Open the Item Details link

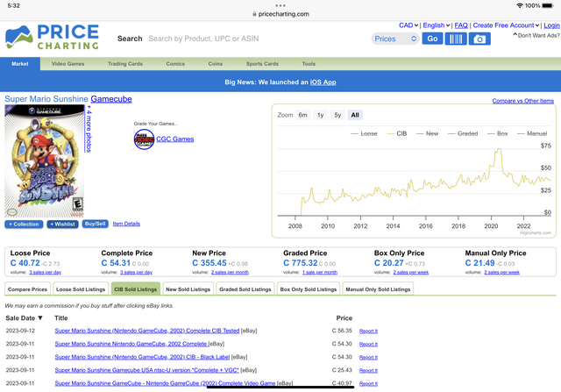[x=126, y=224]
